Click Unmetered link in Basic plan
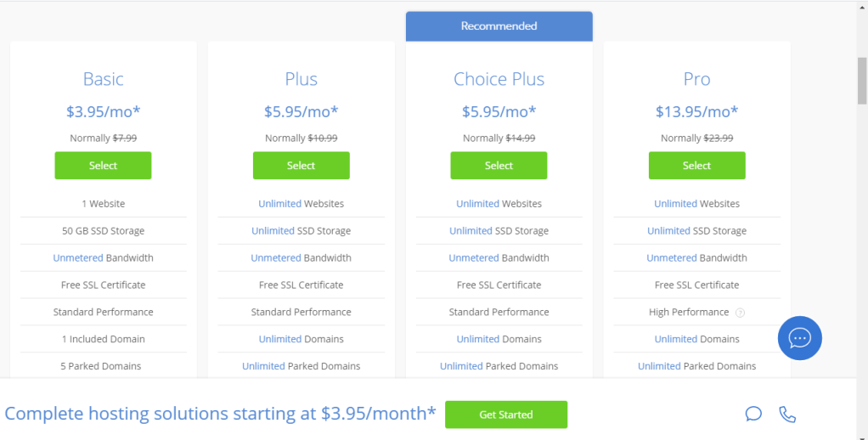Viewport: 868px width, 440px height. click(78, 258)
